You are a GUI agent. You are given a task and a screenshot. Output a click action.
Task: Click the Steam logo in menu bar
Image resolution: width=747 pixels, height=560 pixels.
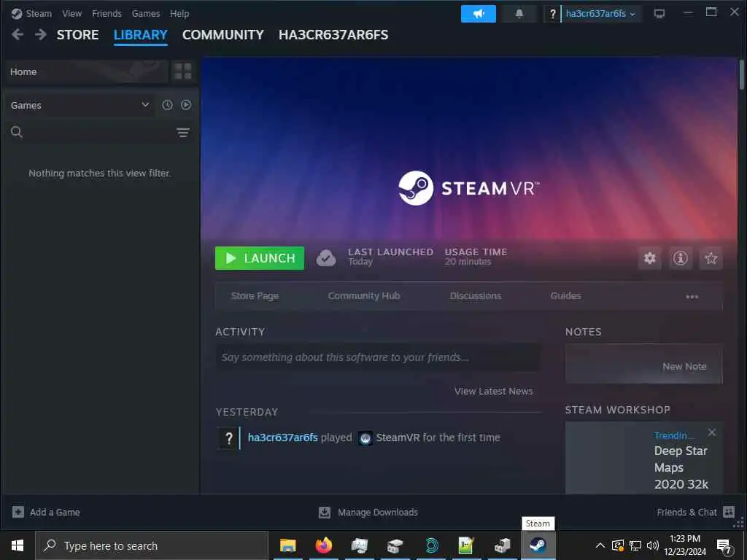17,13
